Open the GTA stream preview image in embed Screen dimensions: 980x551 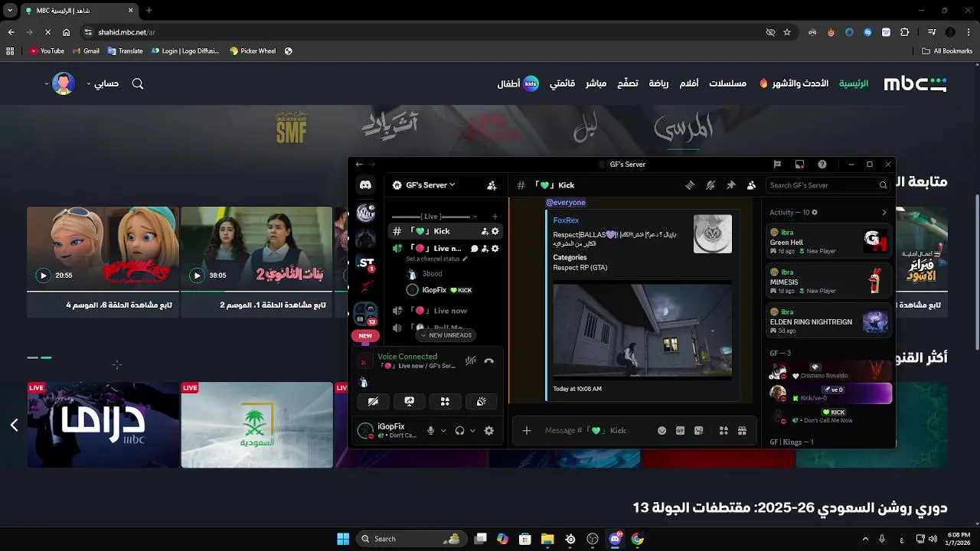tap(642, 329)
